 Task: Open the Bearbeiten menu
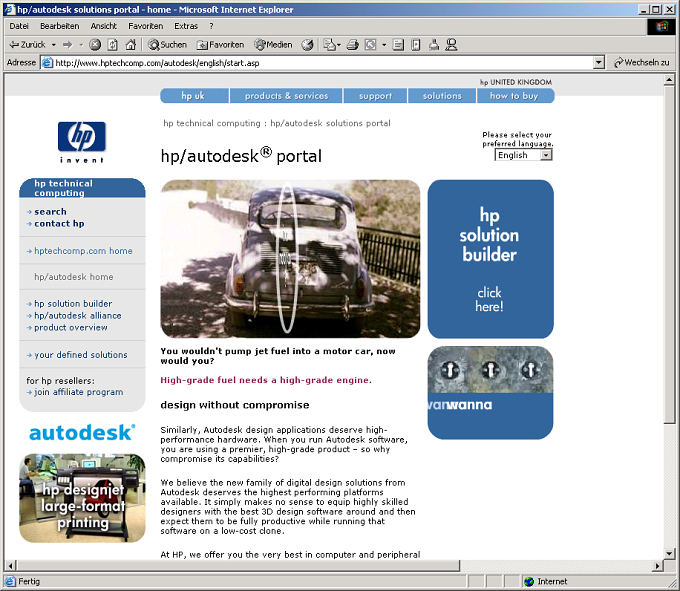(x=60, y=26)
